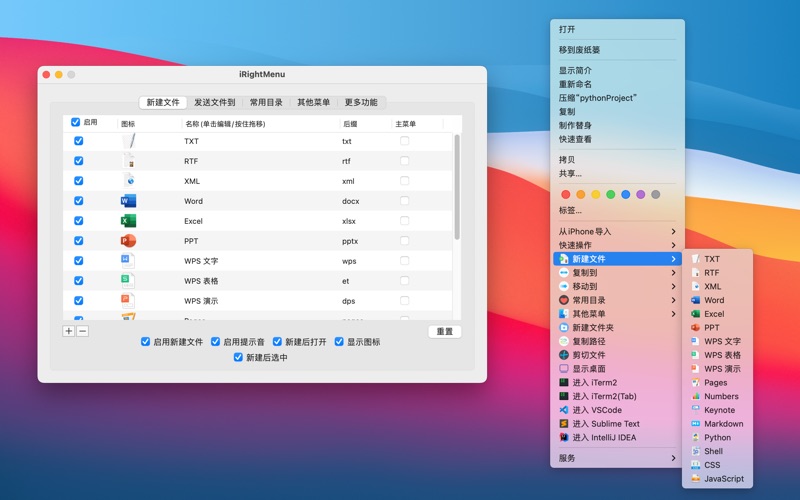Click Word icon in the submenu
The width and height of the screenshot is (800, 500).
click(695, 300)
